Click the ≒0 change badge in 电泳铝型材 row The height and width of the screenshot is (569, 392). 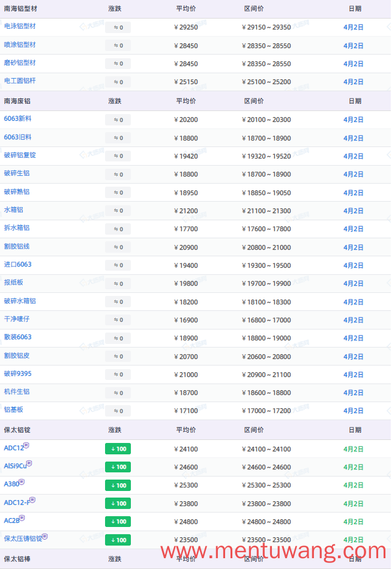click(118, 28)
